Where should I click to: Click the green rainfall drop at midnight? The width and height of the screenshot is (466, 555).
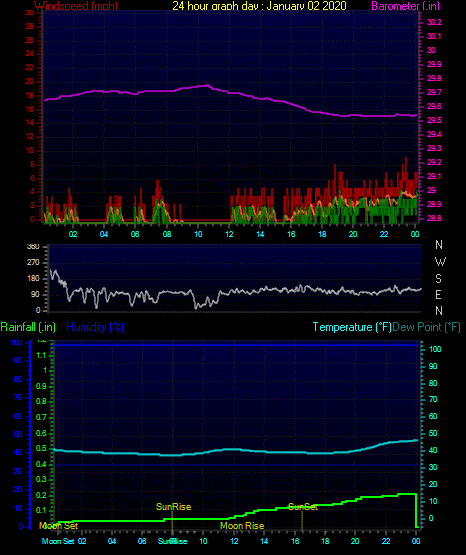pyautogui.click(x=416, y=510)
